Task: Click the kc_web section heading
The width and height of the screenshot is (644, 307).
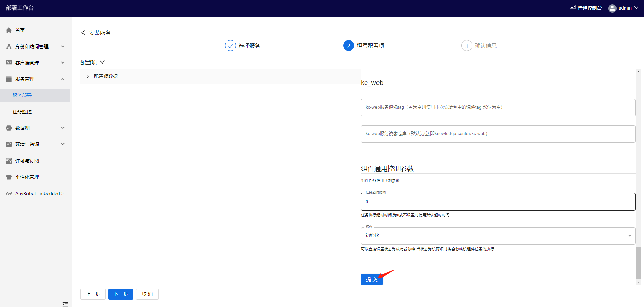Action: click(x=372, y=83)
